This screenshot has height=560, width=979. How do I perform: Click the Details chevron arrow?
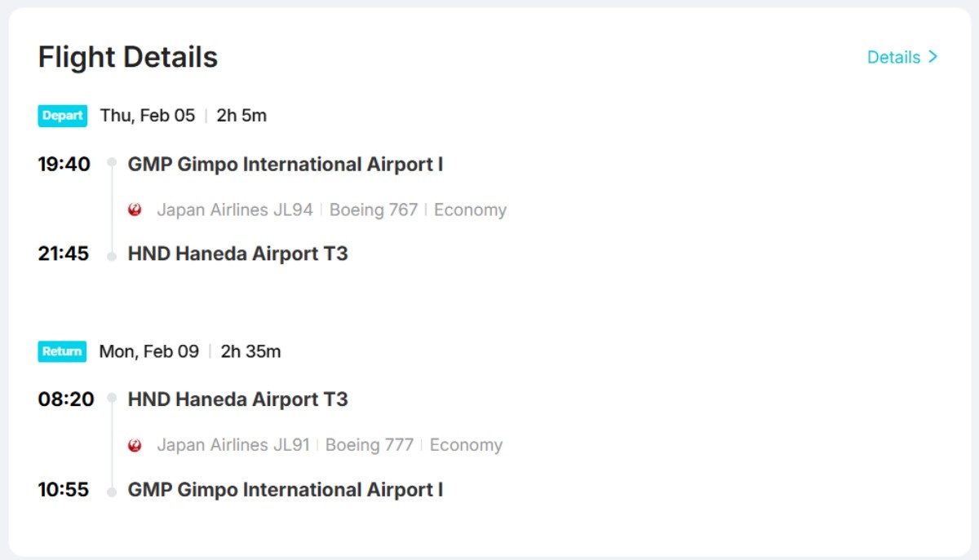pos(933,57)
